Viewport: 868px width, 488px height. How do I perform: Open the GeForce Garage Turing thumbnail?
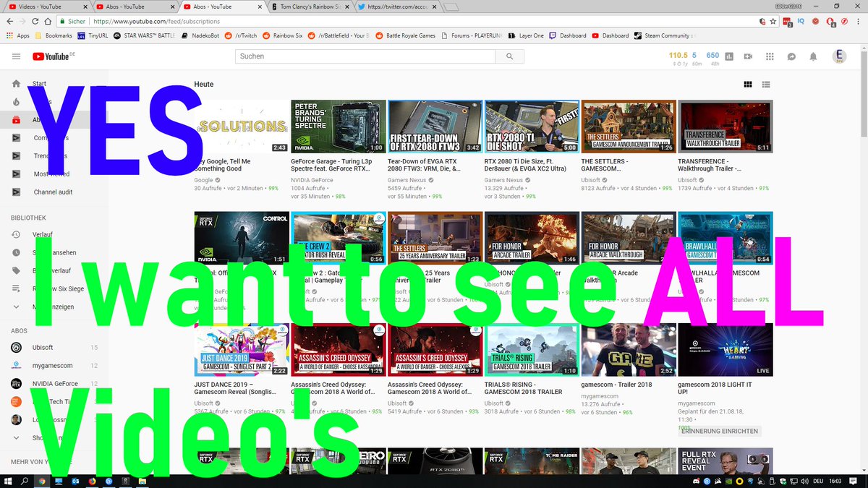click(338, 127)
